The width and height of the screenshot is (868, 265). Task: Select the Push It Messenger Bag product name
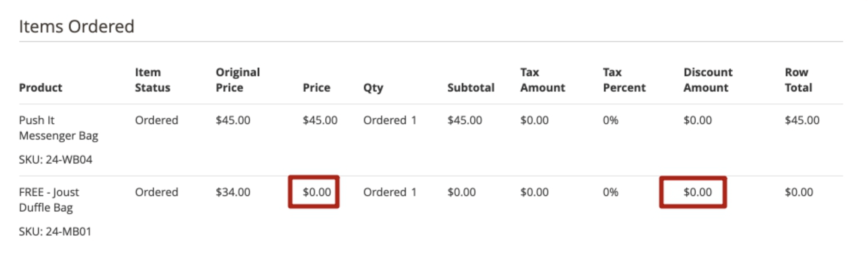58,128
